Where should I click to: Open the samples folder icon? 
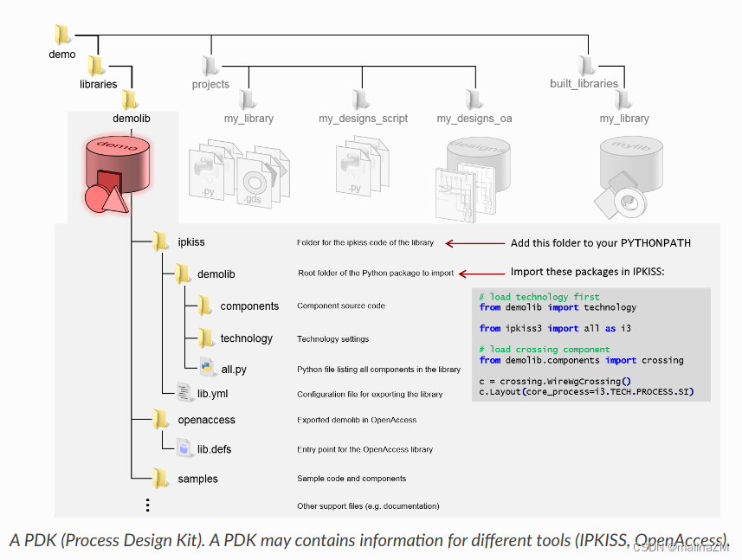click(160, 478)
